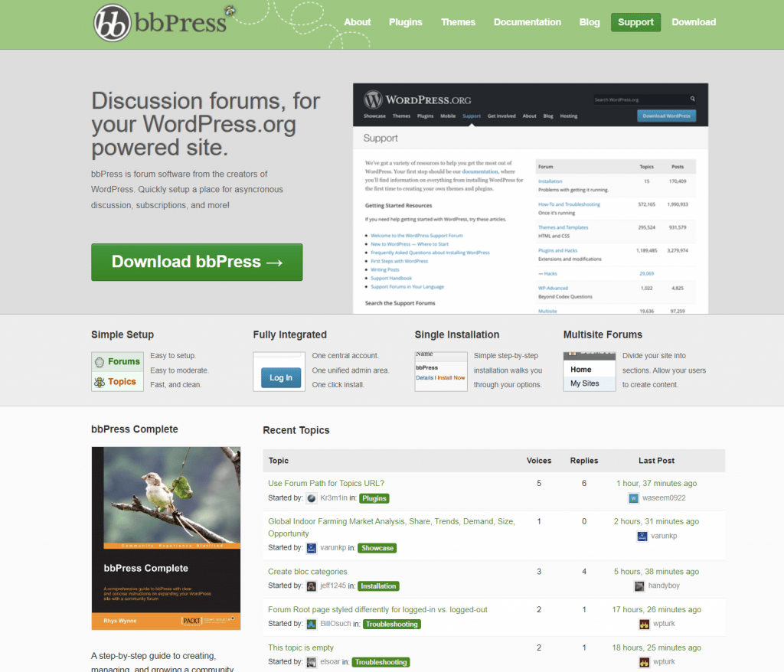Open waseem0922's profile link

[664, 498]
